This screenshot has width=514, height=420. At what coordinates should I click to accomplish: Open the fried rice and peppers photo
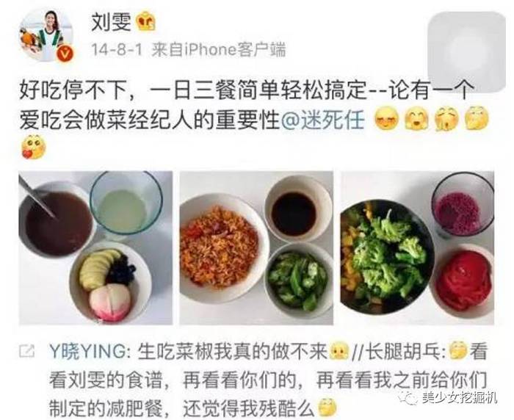pyautogui.click(x=256, y=248)
